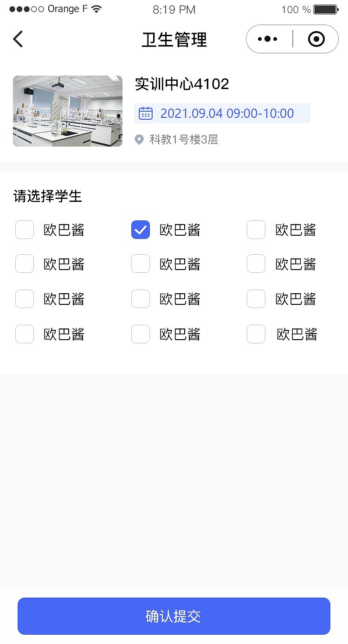Check the first student checkbox in top row
Viewport: 348px width, 644px height.
[x=25, y=230]
